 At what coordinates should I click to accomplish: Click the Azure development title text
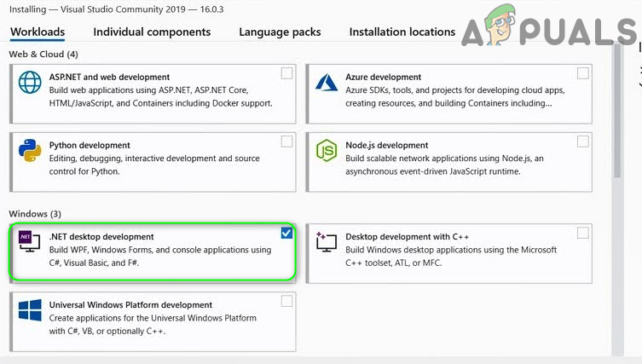383,77
